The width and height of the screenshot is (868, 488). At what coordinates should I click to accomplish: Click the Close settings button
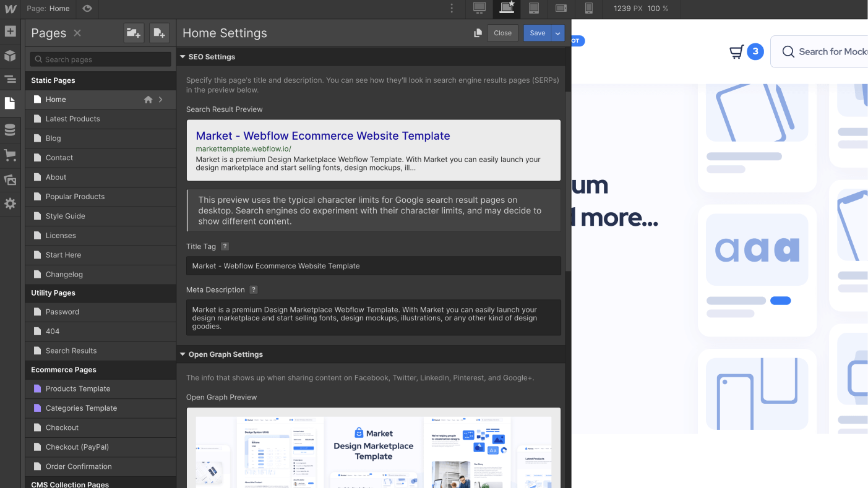coord(502,33)
